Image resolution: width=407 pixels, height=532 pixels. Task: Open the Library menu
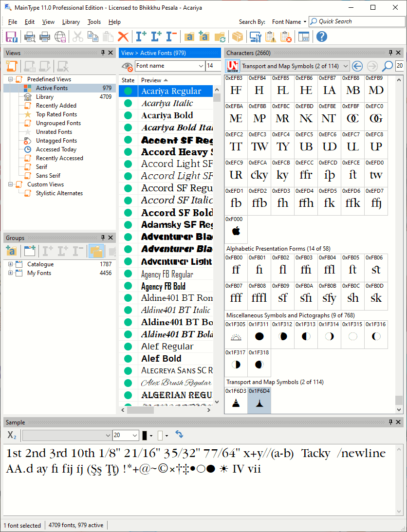pos(71,22)
